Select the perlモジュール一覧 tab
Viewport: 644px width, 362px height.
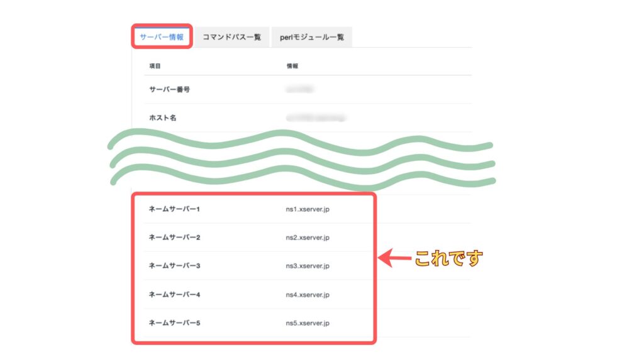click(312, 37)
